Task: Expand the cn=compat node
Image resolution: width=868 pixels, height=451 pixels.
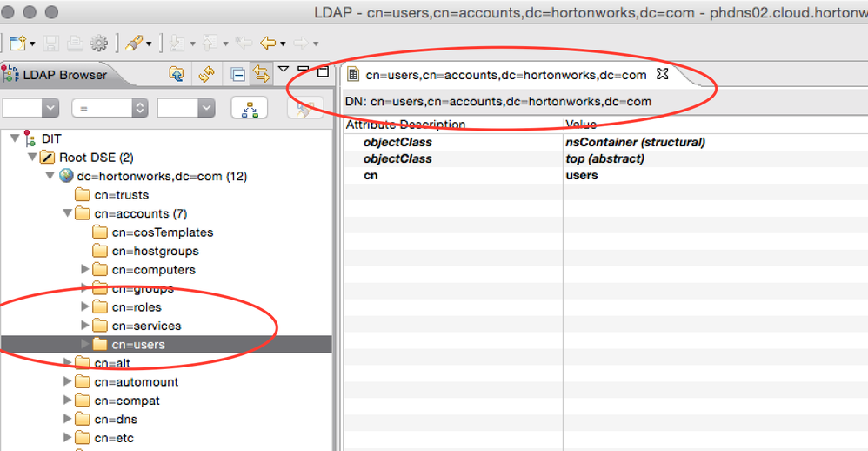Action: pos(67,400)
